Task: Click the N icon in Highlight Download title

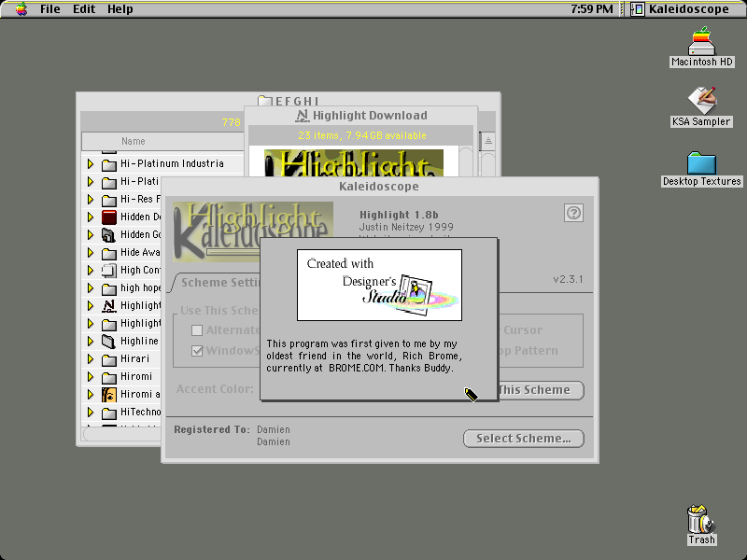Action: tap(302, 115)
